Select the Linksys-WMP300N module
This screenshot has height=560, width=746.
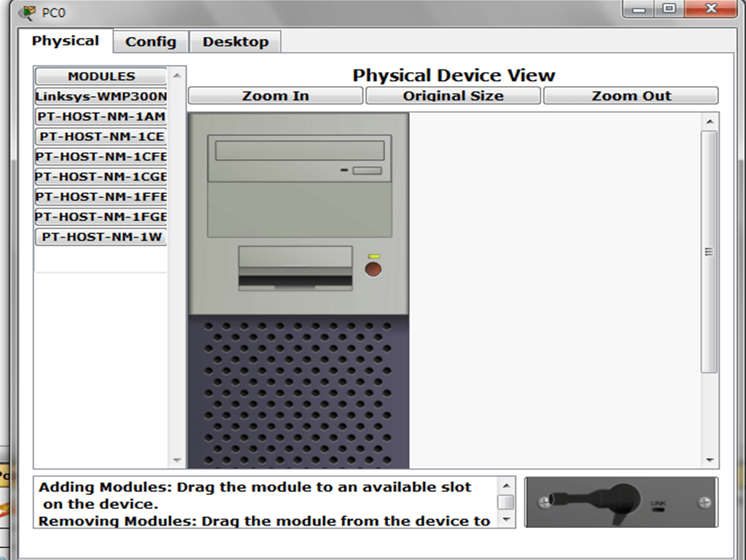(101, 96)
